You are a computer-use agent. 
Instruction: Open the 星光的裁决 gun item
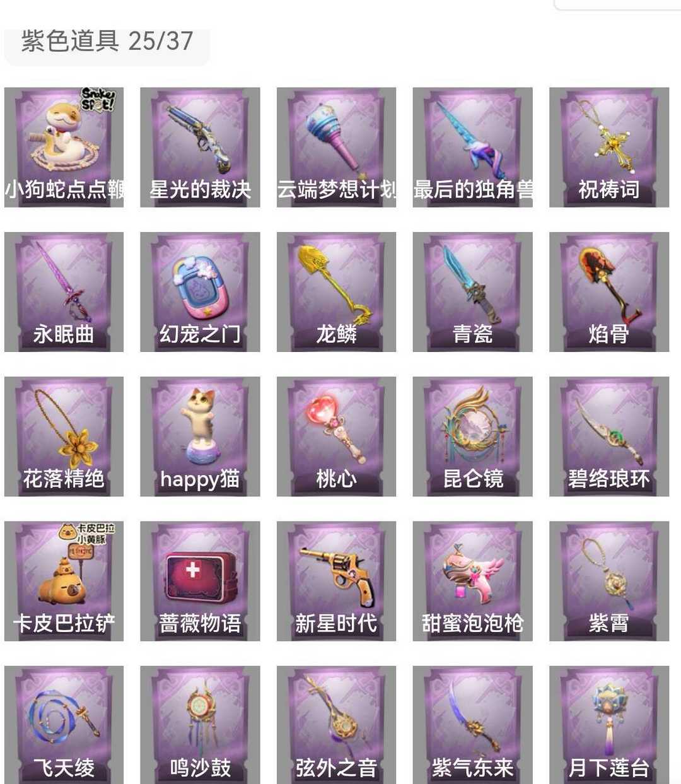tap(200, 147)
